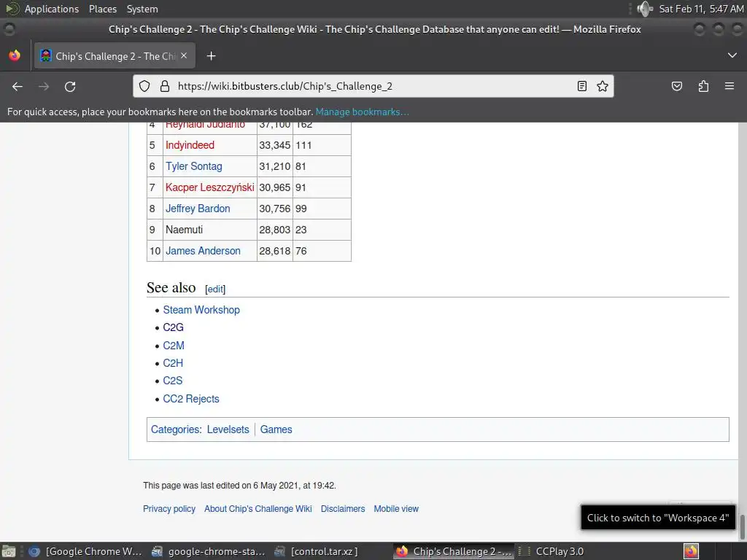Click the Naemuti table cell
The height and width of the screenshot is (560, 747).
209,230
